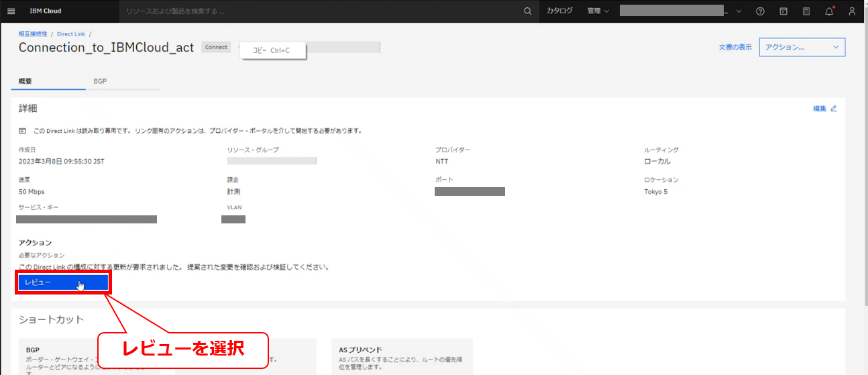Open the hamburger navigation menu
Viewport: 868px width, 375px height.
(11, 11)
